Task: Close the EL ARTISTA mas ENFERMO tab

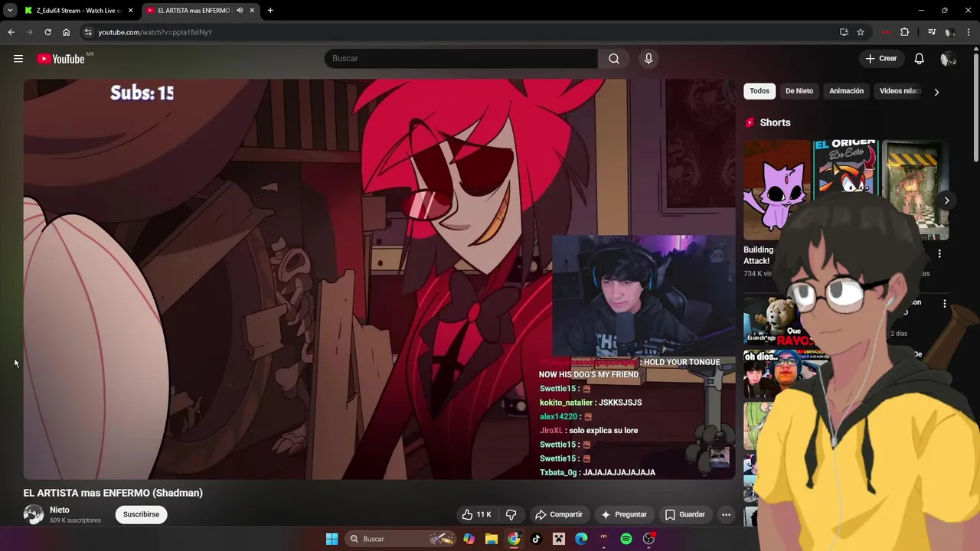Action: tap(252, 11)
